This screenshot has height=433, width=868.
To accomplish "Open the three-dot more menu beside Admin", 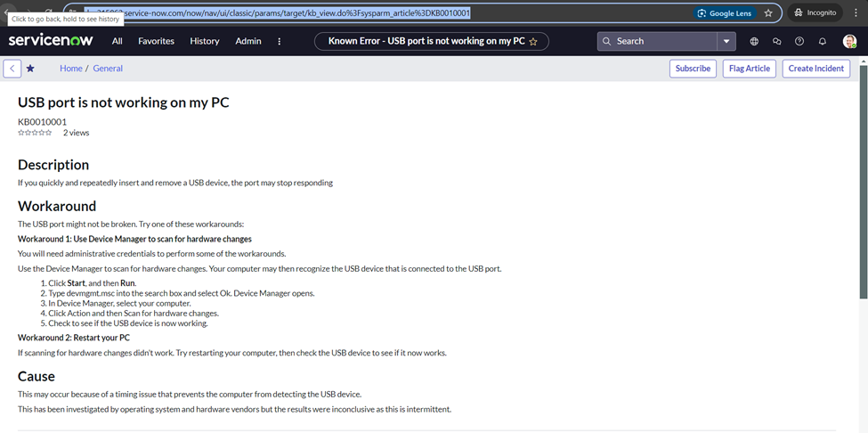I will (280, 41).
